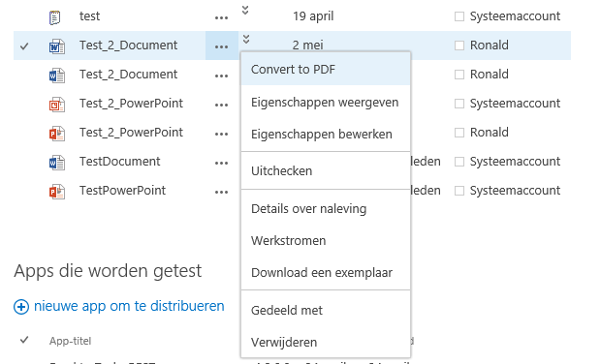Tick the checkbox in the TestDocument row
This screenshot has height=364, width=601.
click(459, 162)
